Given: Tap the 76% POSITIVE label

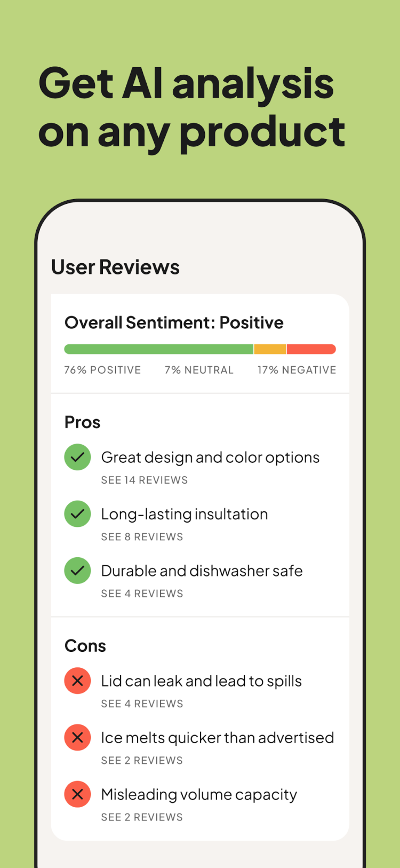Looking at the screenshot, I should pyautogui.click(x=102, y=370).
